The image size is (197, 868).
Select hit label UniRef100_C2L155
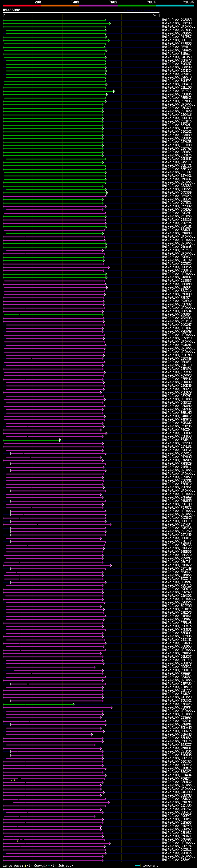click(x=177, y=88)
